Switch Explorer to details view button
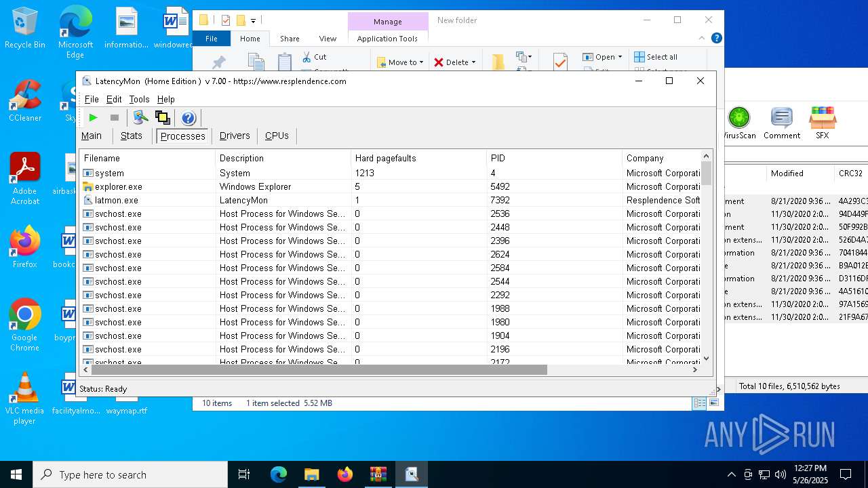The width and height of the screenshot is (868, 488). [700, 403]
